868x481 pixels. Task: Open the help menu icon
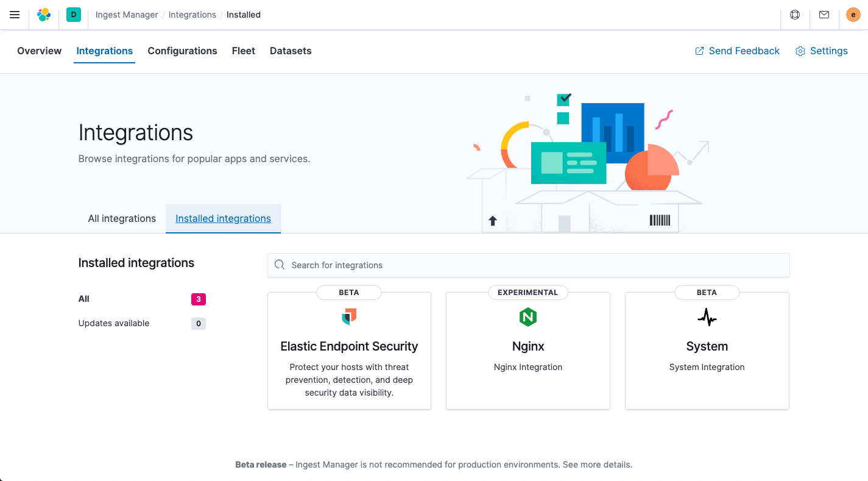[x=795, y=15]
